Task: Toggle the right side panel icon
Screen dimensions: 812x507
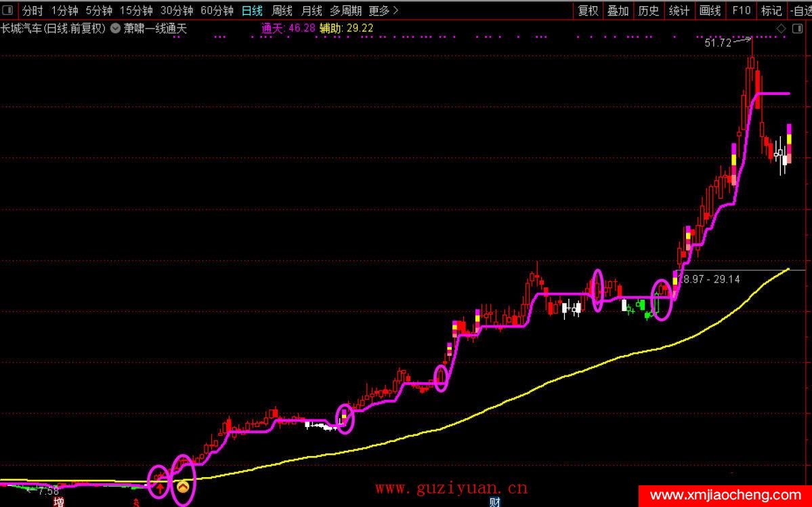Action: coord(798,28)
